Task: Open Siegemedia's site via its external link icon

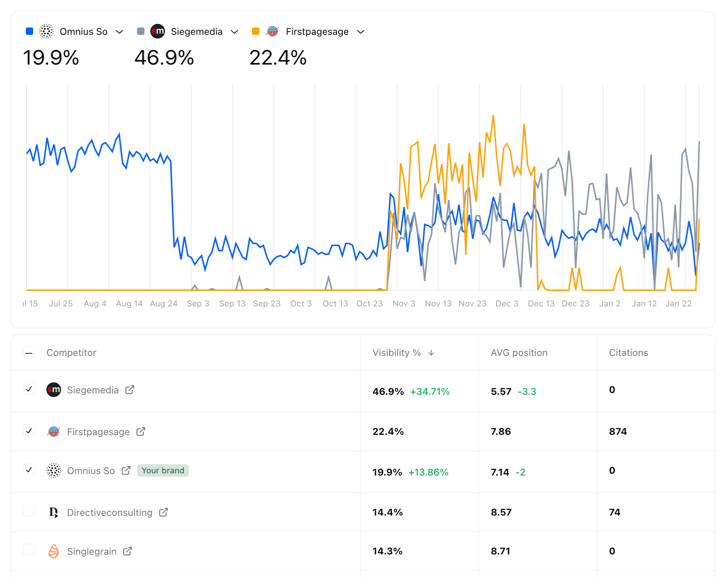Action: click(x=130, y=390)
